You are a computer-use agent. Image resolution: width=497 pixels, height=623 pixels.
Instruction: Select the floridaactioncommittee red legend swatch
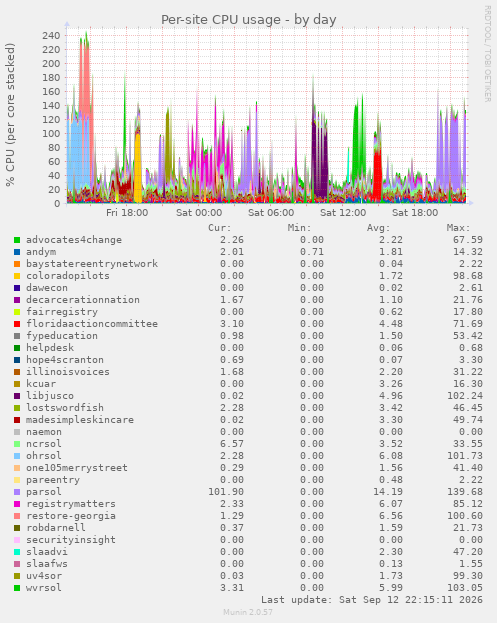pyautogui.click(x=17, y=324)
